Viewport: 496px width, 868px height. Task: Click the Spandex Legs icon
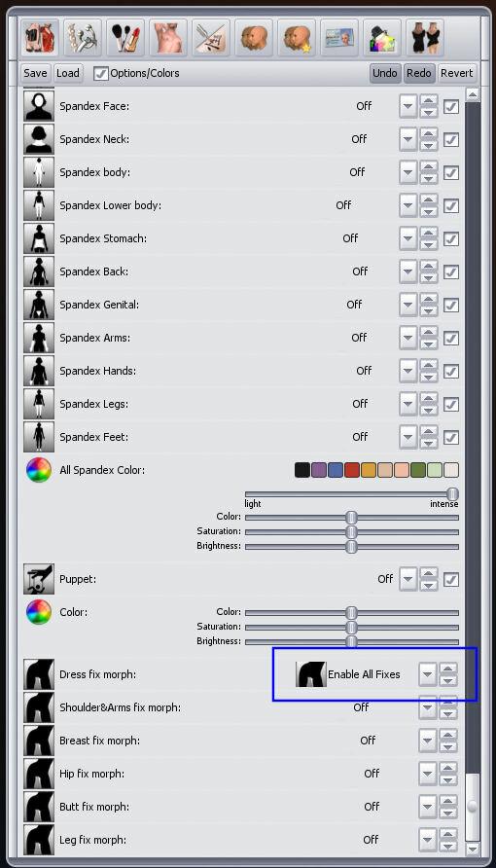(39, 404)
